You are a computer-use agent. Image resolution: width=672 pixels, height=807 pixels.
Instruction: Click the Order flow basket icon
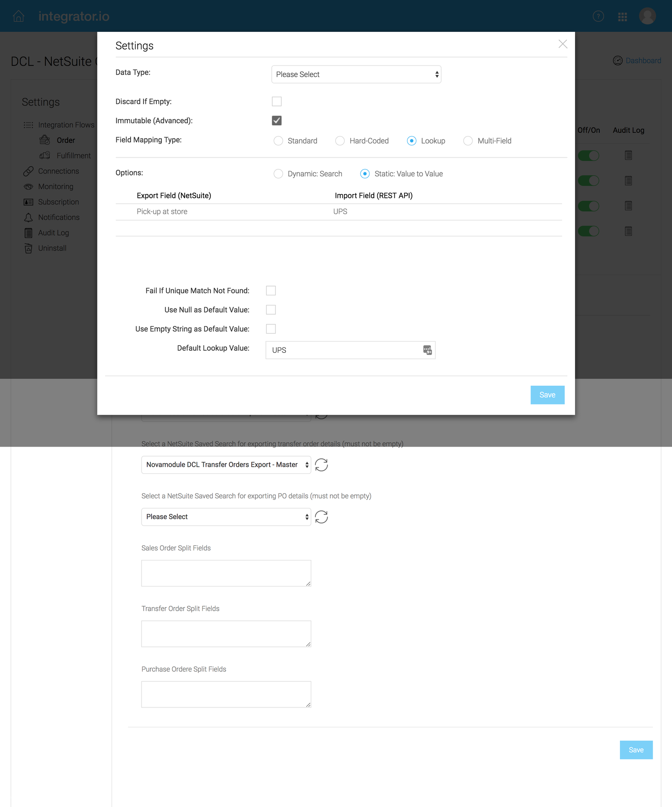pos(45,140)
